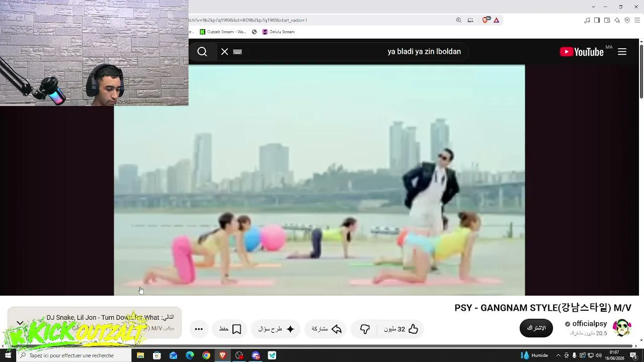Like the Gangnam Style video

click(x=413, y=329)
